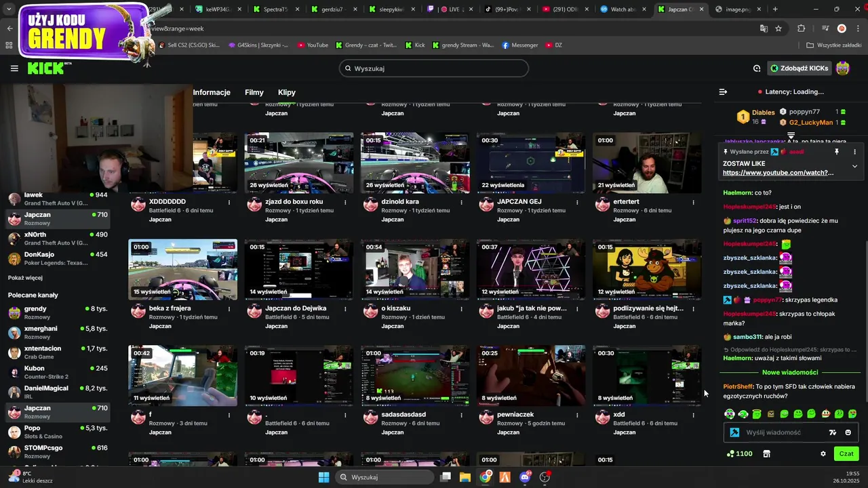868x488 pixels.
Task: Open browser extensions puzzle icon
Action: point(801,28)
